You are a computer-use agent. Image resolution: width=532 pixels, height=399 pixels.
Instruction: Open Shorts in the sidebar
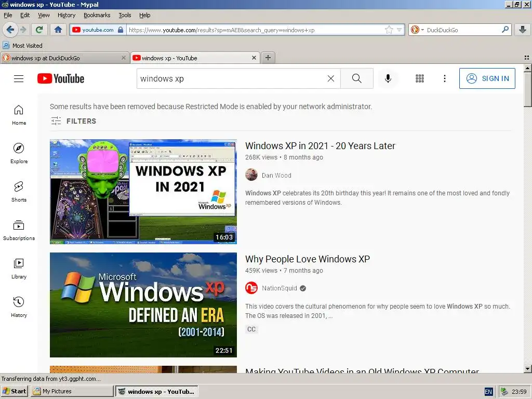coord(19,192)
